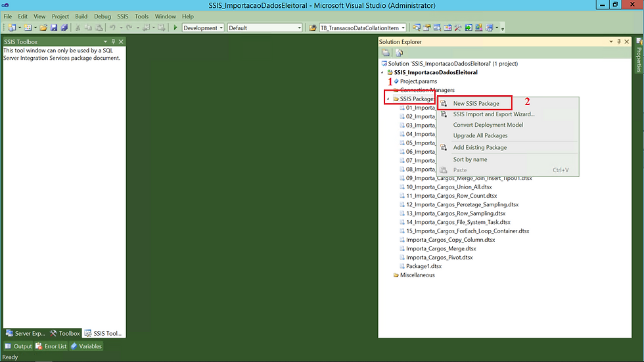Open the TB_TransacaoDataCollationItem find combo box

pyautogui.click(x=363, y=28)
